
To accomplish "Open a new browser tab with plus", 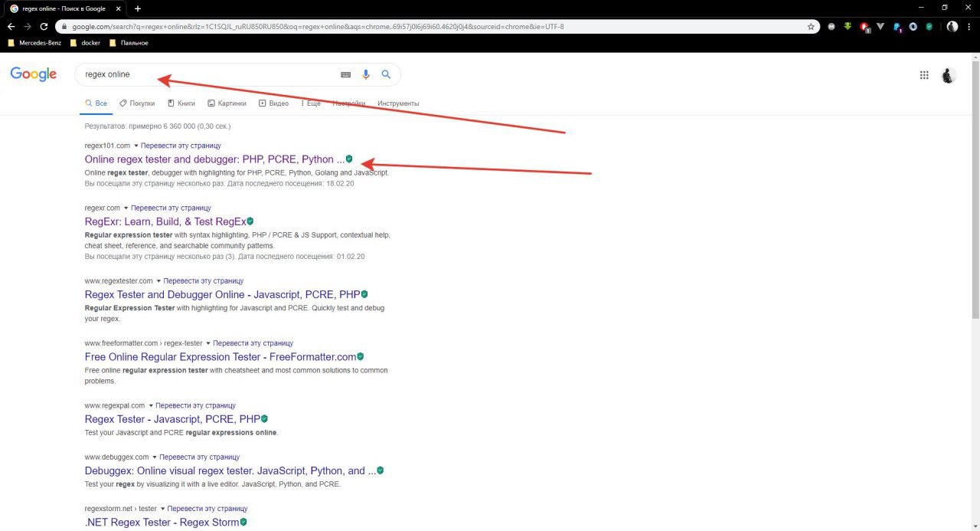I will pos(138,8).
